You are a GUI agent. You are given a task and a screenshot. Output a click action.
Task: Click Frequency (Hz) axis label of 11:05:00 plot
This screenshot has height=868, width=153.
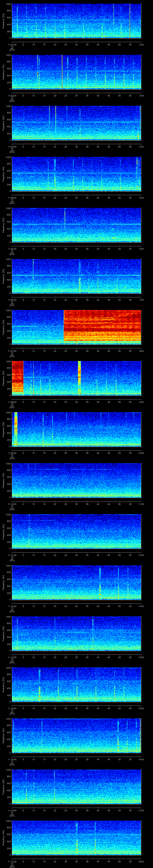[x=3, y=225]
